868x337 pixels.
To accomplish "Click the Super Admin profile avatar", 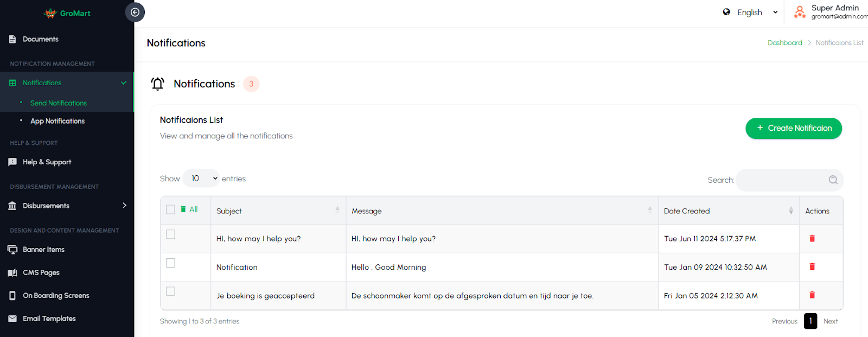I will coord(799,12).
